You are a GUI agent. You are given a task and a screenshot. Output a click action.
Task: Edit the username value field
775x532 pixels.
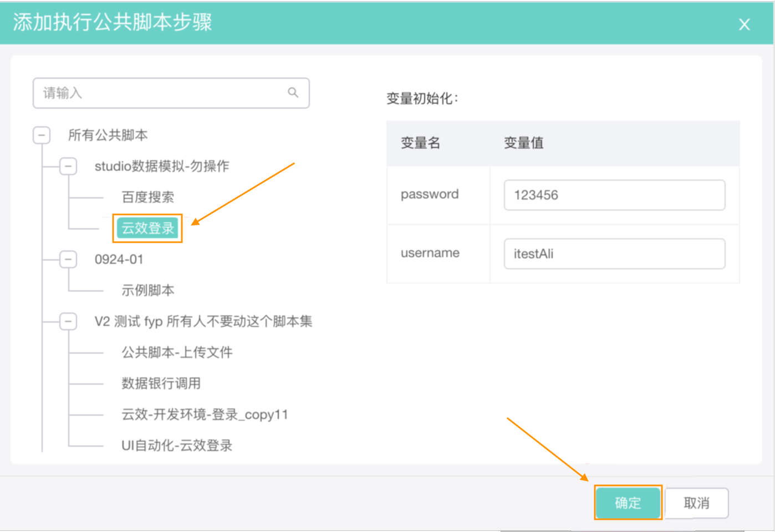[614, 254]
